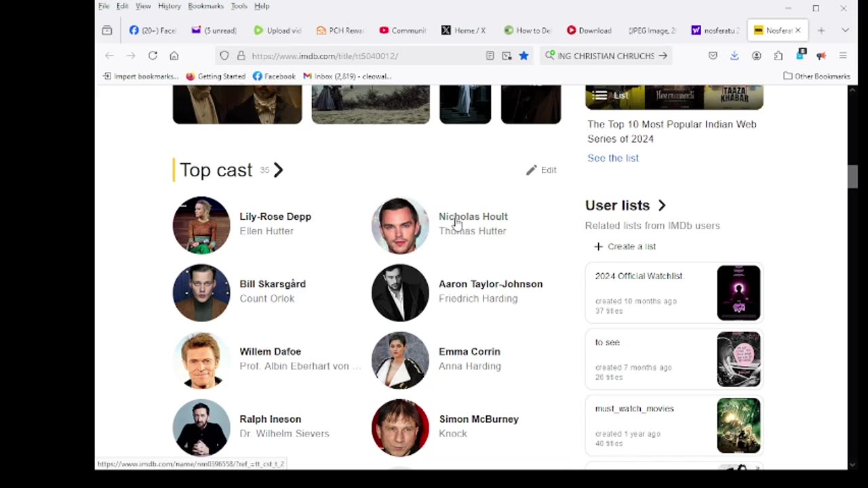The height and width of the screenshot is (488, 868).
Task: Open Simon McBurney cast photo
Action: point(400,428)
